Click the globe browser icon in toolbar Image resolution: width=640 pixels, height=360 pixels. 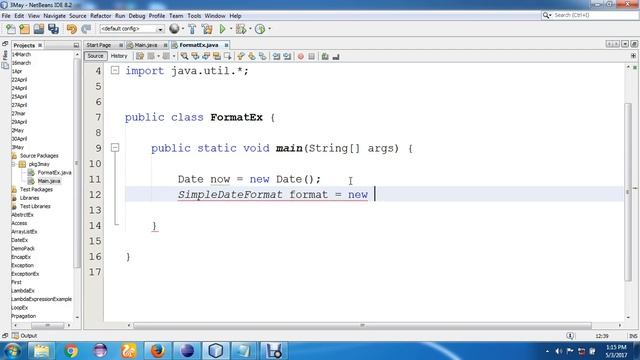tap(174, 29)
